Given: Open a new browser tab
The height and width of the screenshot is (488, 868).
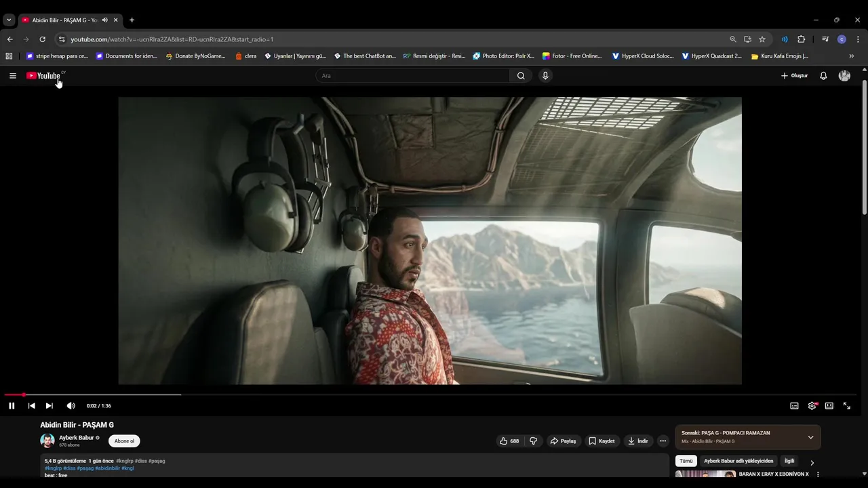Looking at the screenshot, I should point(132,20).
